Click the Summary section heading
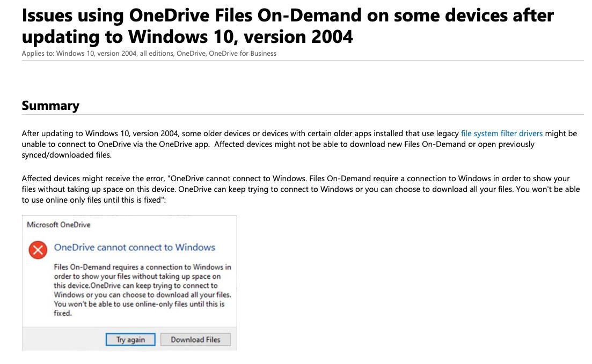 [x=50, y=106]
